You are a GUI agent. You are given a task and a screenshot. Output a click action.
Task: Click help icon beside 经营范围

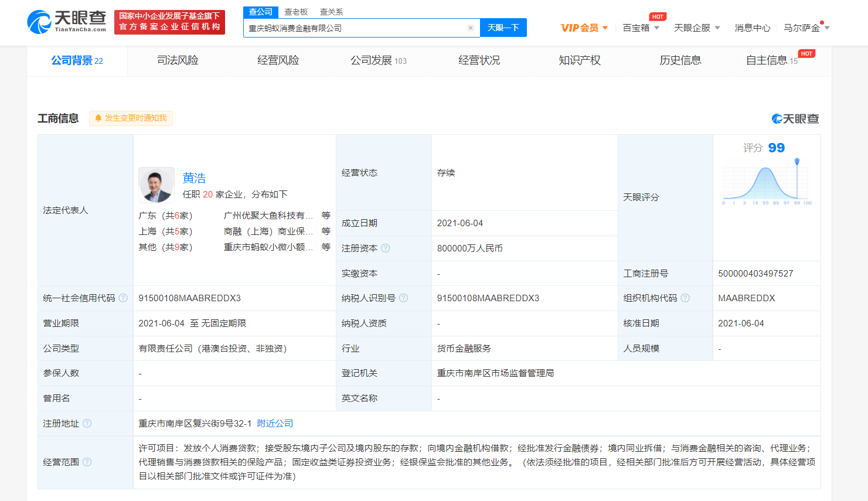87,462
